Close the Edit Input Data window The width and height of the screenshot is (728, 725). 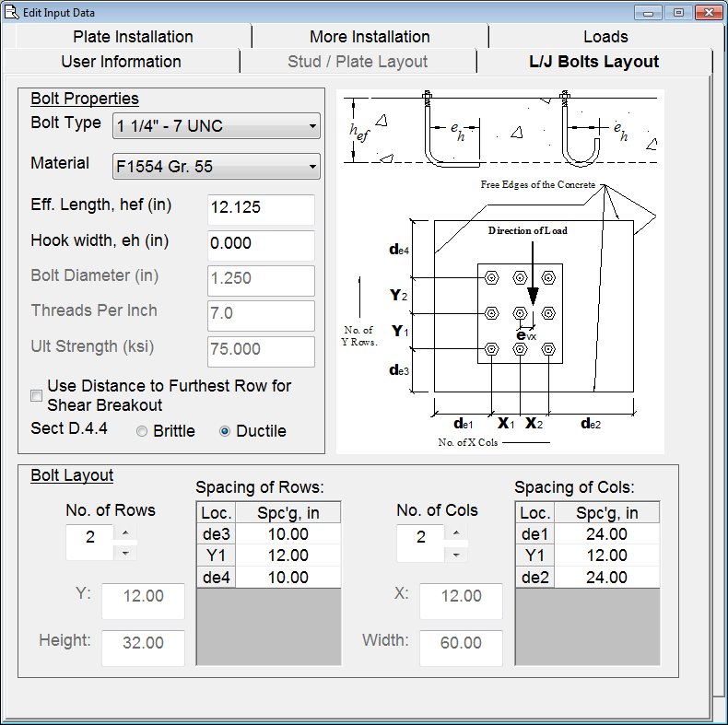tap(707, 13)
